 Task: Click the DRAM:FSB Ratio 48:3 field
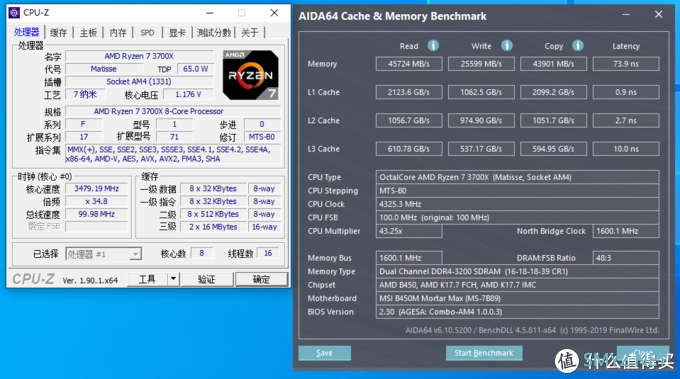[x=626, y=258]
